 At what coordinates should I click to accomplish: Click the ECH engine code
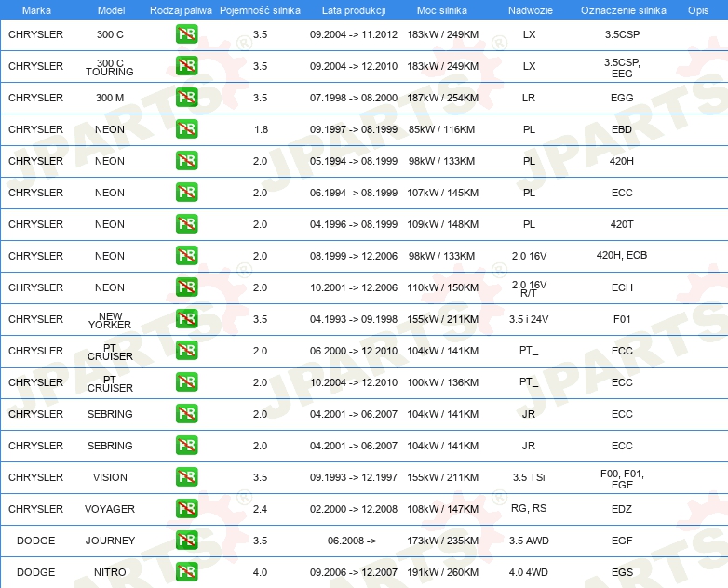tap(622, 287)
